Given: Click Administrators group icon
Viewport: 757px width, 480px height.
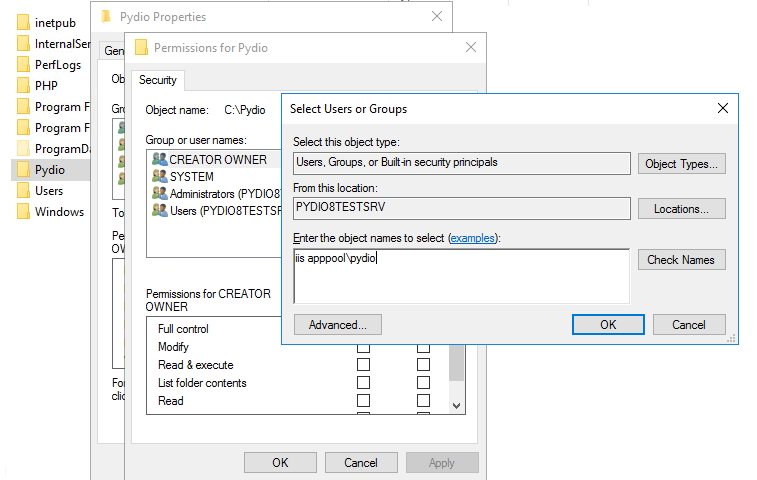Looking at the screenshot, I should point(159,193).
